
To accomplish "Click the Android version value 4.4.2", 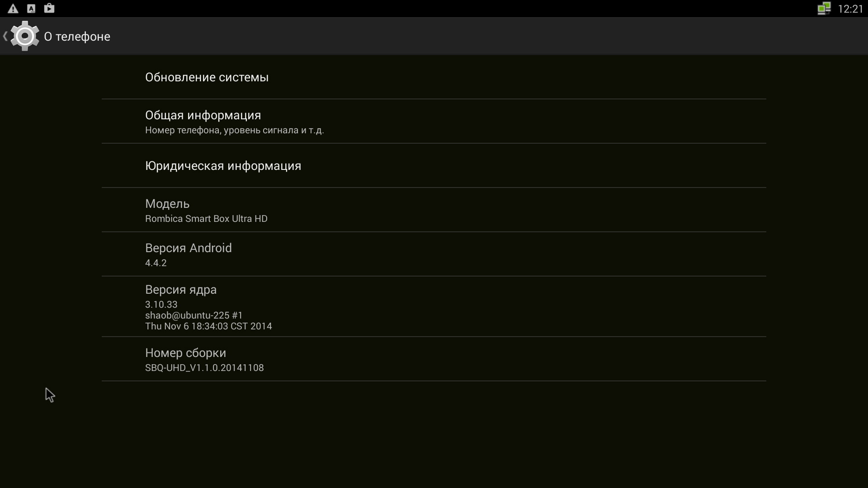I will pyautogui.click(x=156, y=263).
